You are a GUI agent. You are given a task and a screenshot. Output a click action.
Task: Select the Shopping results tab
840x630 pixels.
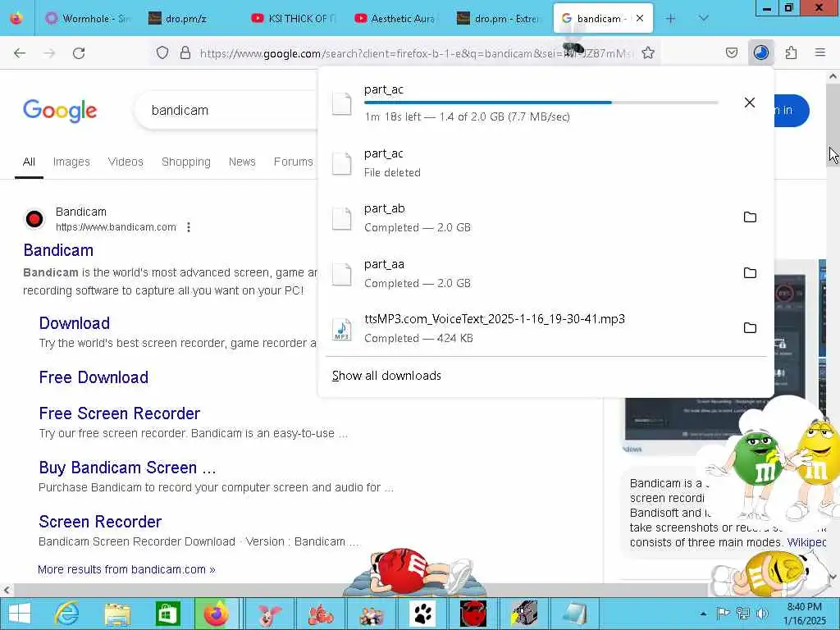click(x=186, y=162)
